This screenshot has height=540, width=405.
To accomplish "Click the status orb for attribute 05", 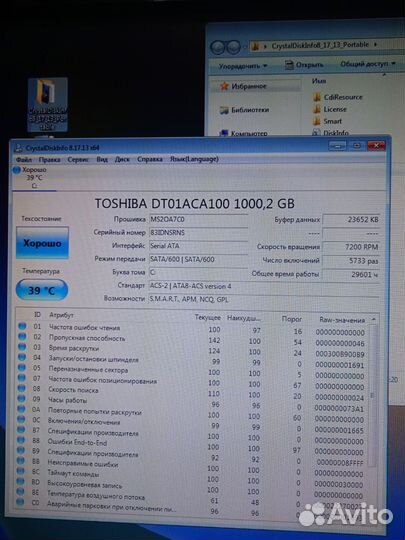I will coord(22,367).
